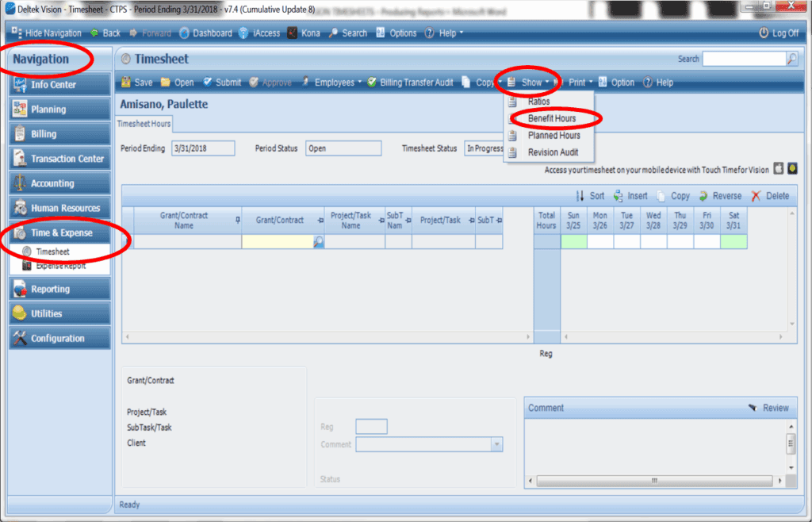This screenshot has width=812, height=522.
Task: Run Billing Transfer Audit
Action: (410, 83)
